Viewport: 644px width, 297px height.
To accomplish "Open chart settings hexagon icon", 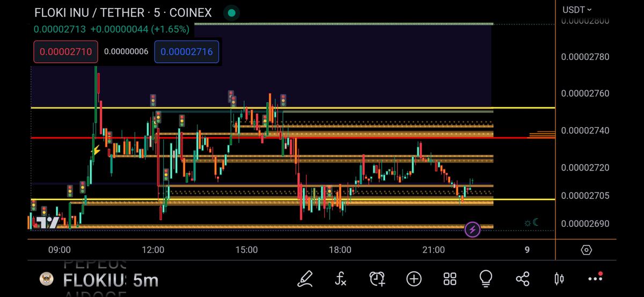I will point(586,250).
